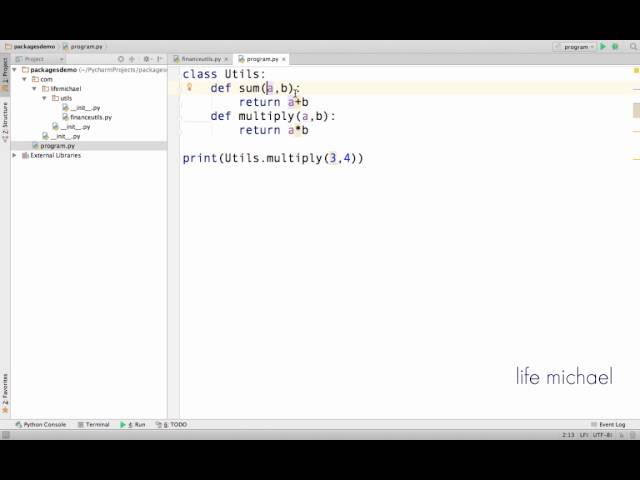Open __init__.py under com folder
Image resolution: width=640 pixels, height=480 pixels.
[61, 136]
